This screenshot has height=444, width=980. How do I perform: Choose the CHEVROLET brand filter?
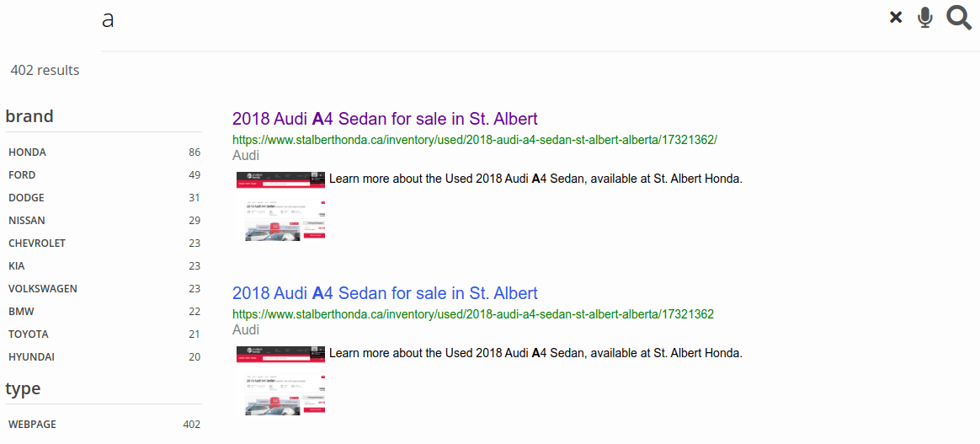pos(37,243)
